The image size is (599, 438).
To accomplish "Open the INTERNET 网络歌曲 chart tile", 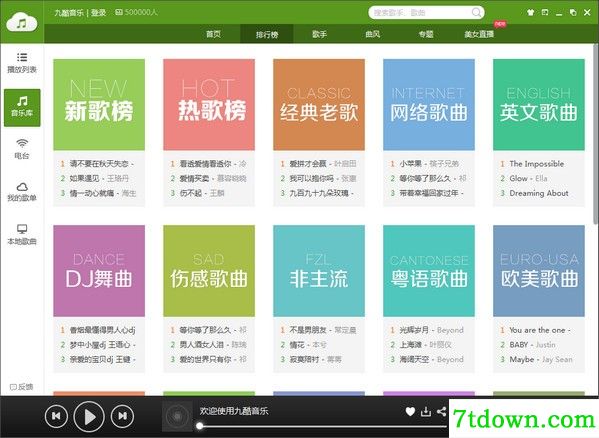I will 429,104.
